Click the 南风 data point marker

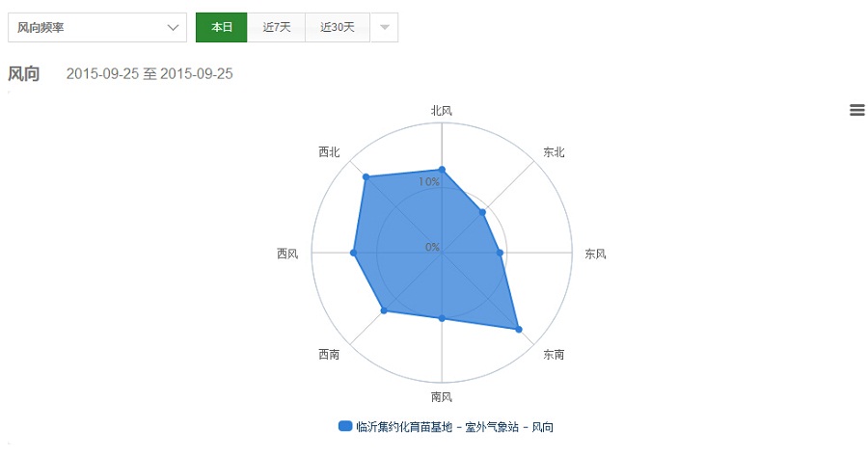(442, 317)
